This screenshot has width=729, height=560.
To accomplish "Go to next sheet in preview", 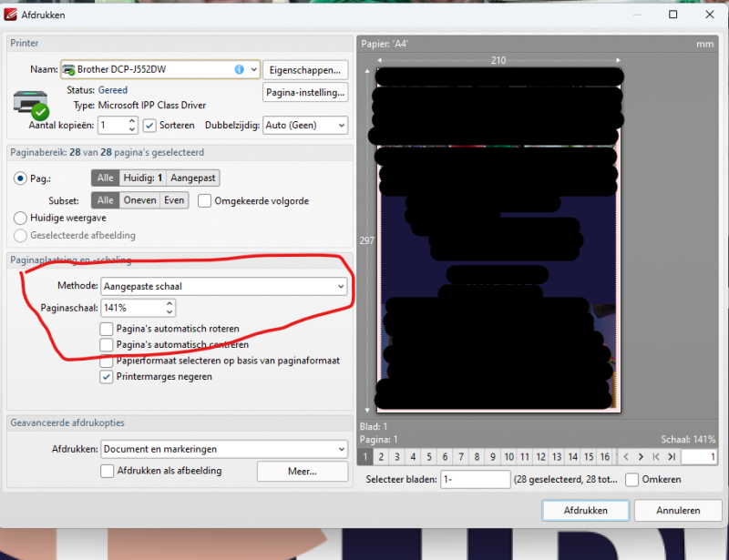I will pyautogui.click(x=641, y=456).
